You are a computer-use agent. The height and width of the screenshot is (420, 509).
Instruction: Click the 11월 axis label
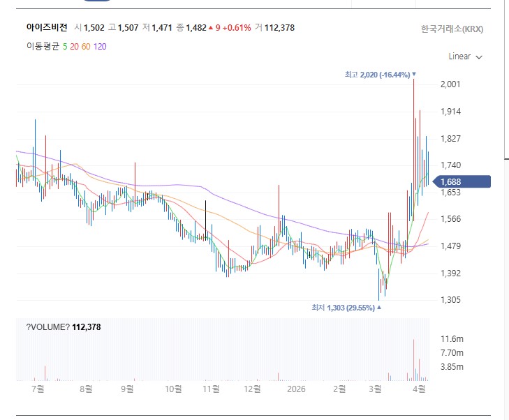(211, 389)
